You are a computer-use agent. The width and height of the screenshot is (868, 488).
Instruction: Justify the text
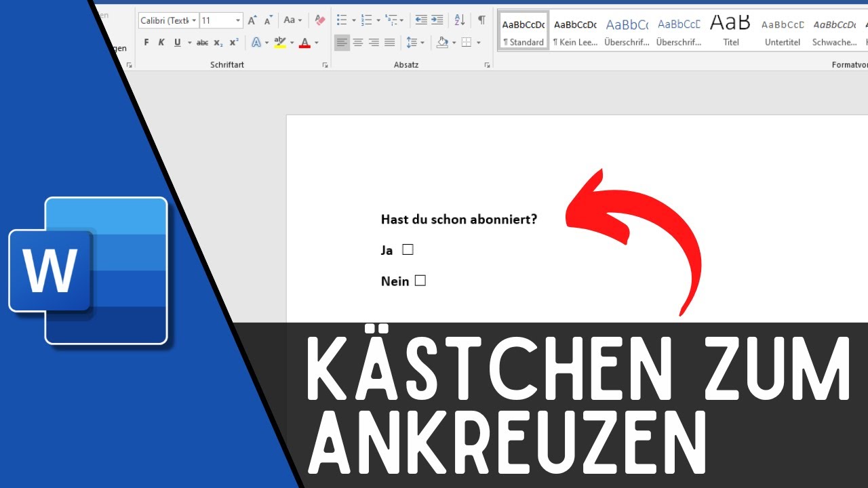coord(389,43)
